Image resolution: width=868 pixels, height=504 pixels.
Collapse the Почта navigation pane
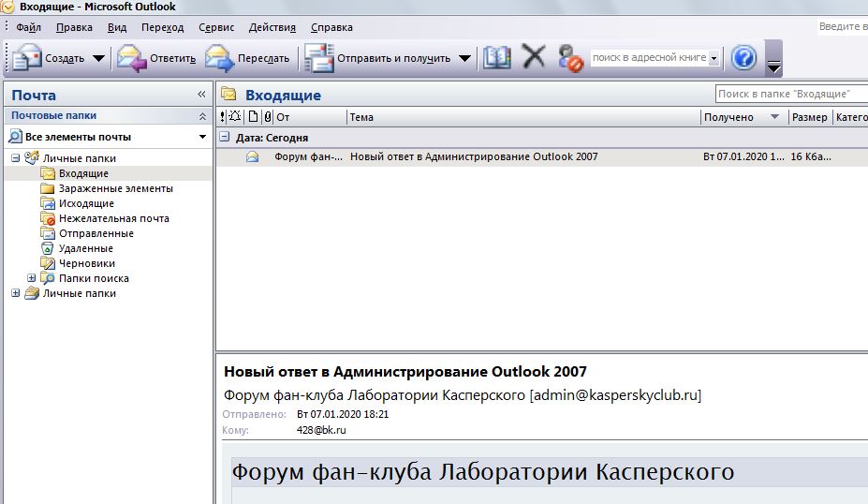click(x=201, y=95)
